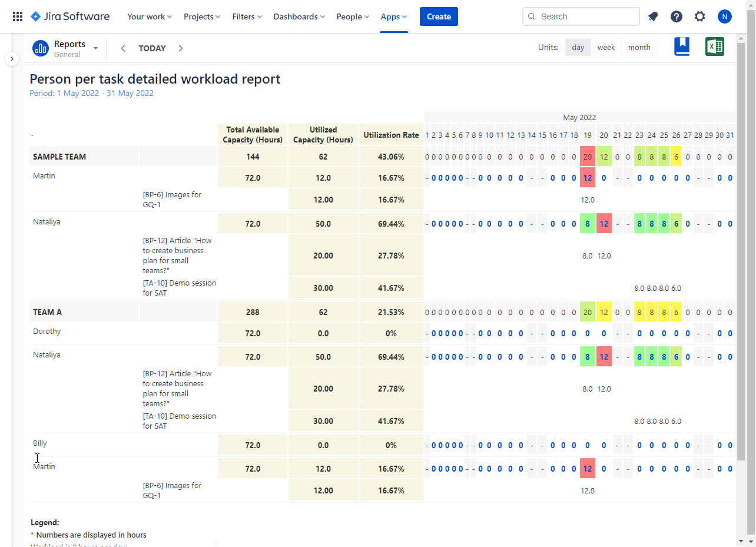Open the Reports type dropdown arrow
The image size is (756, 547).
95,48
